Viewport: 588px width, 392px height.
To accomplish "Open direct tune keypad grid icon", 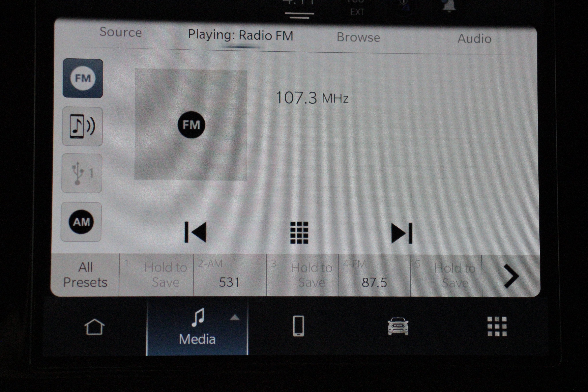I will point(299,232).
